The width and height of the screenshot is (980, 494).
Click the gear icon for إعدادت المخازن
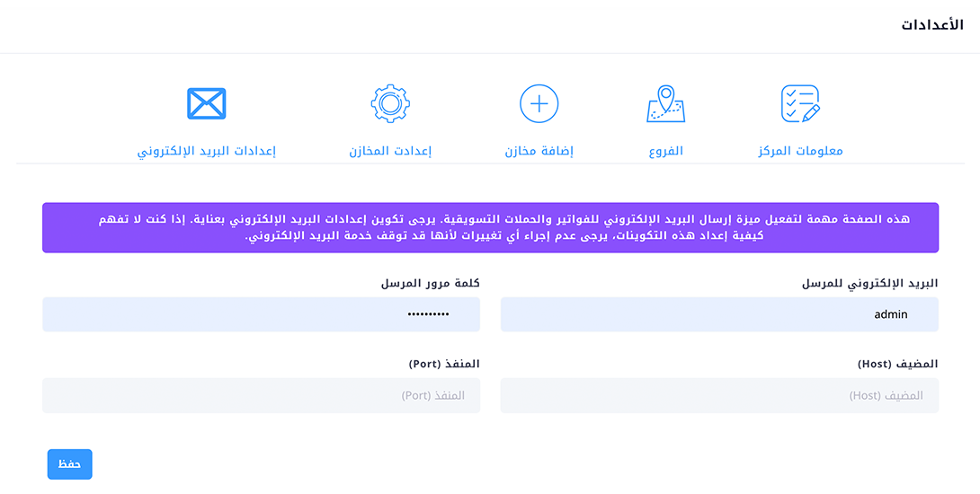pyautogui.click(x=390, y=104)
